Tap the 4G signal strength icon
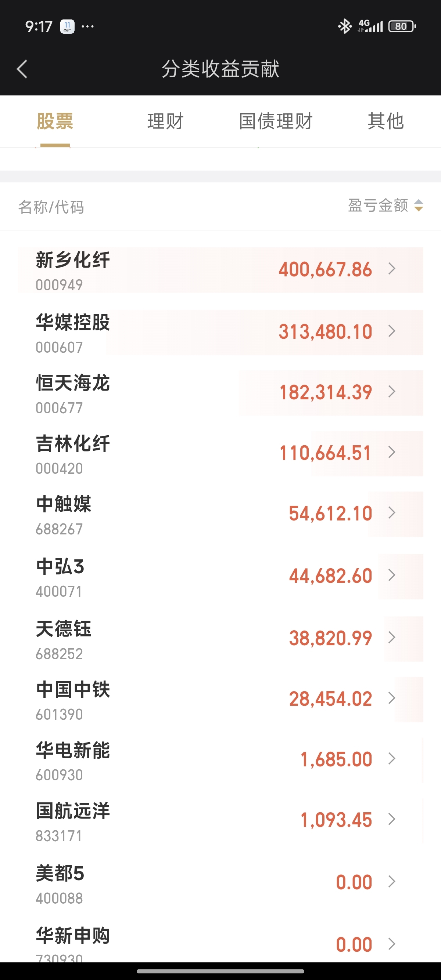Screen dimensions: 441x980 pyautogui.click(x=370, y=26)
